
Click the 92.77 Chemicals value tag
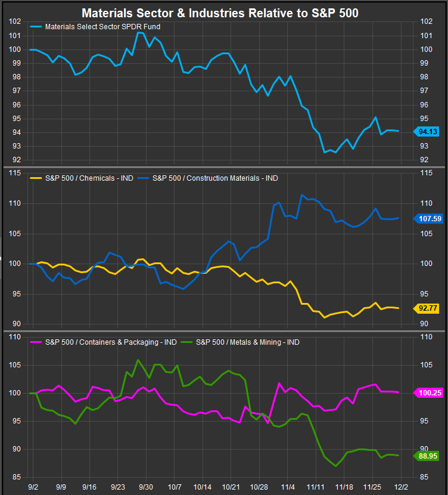pos(426,308)
